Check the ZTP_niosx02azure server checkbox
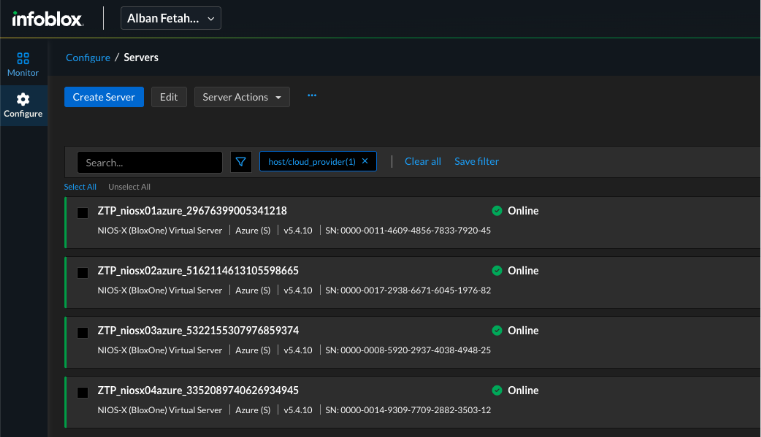Screen dimensions: 761x437 click(83, 273)
